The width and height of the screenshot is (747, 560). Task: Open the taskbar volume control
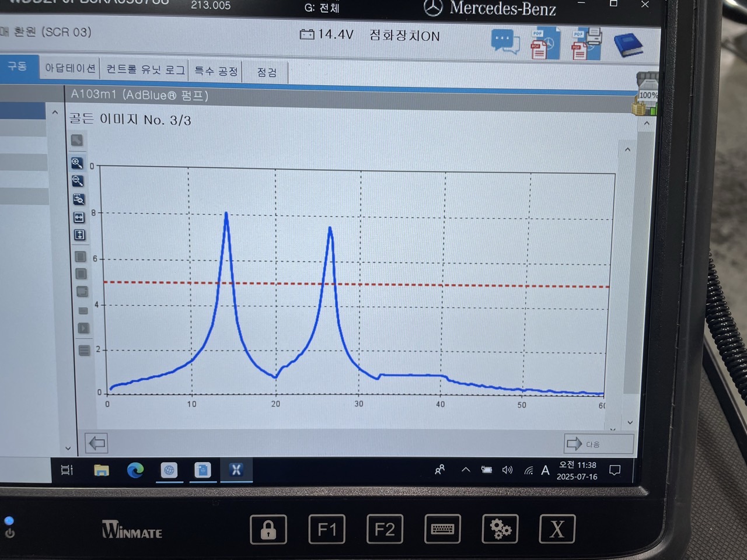[x=507, y=470]
